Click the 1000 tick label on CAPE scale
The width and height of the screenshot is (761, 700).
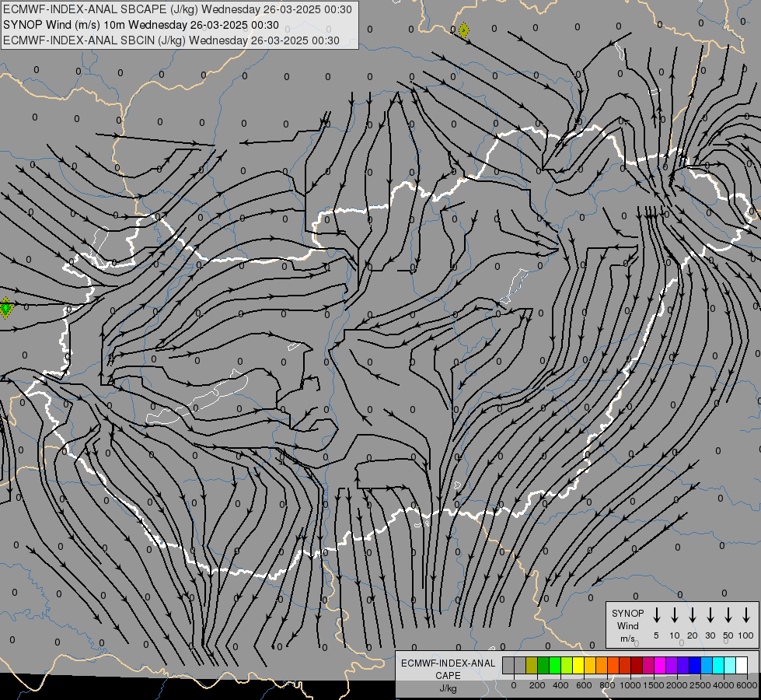[630, 685]
